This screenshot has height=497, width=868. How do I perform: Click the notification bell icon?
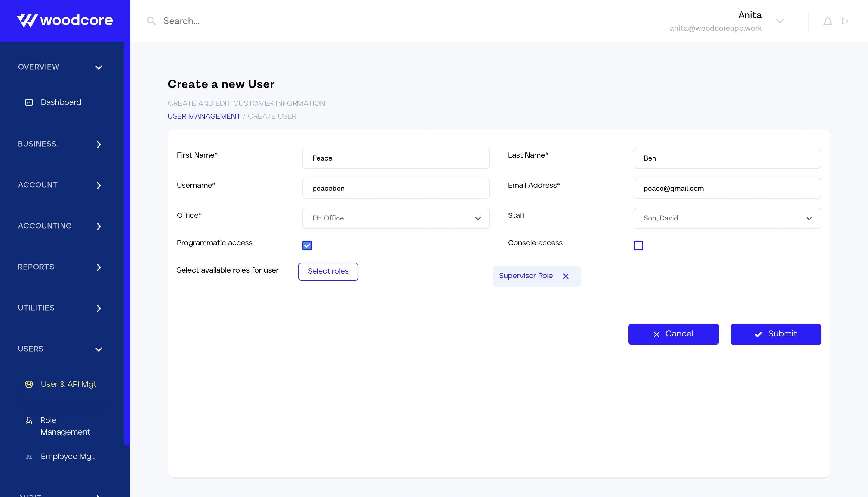pos(827,21)
